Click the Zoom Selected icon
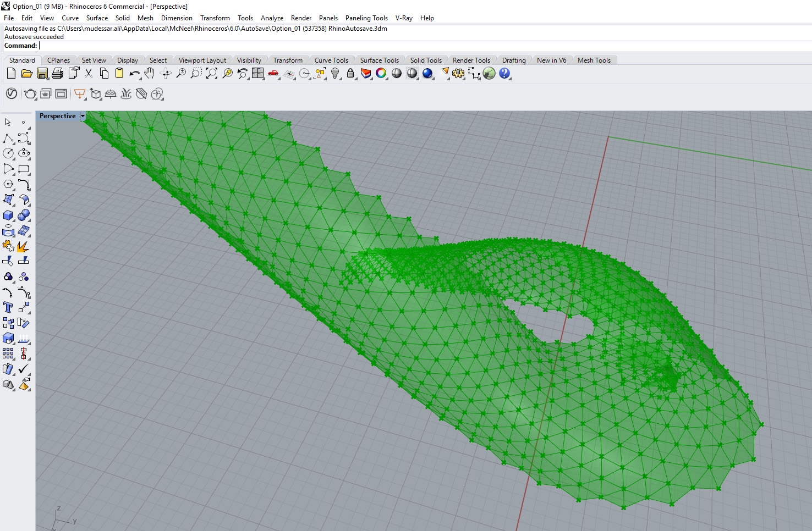The height and width of the screenshot is (531, 812). click(x=227, y=73)
